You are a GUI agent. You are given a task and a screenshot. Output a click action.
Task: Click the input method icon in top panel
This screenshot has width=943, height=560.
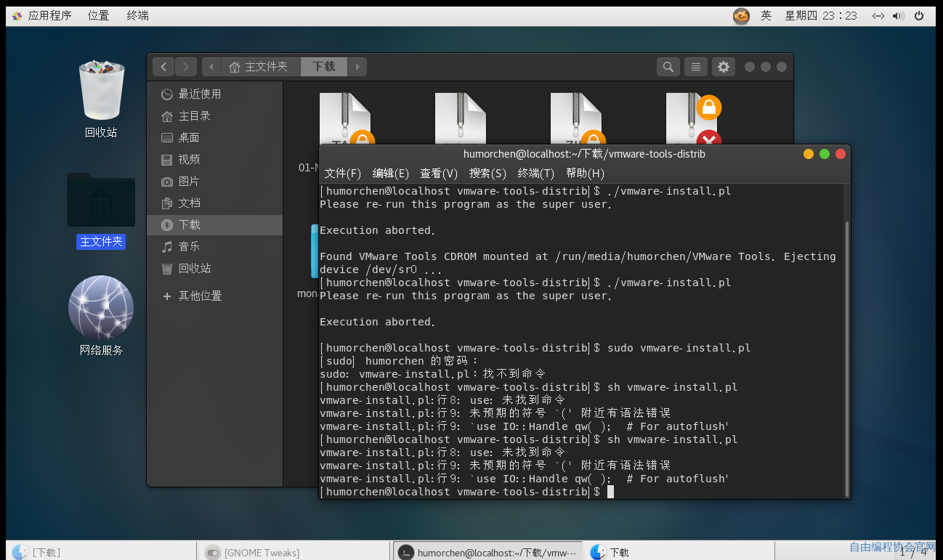741,15
